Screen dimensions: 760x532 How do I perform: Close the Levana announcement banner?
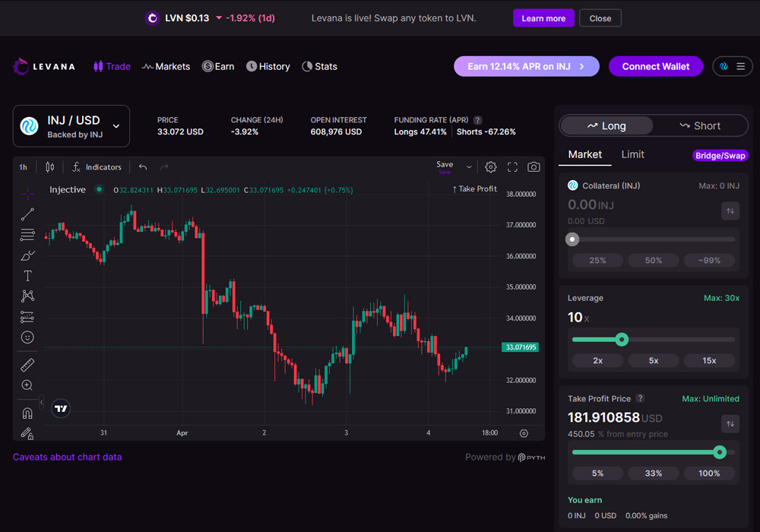click(x=600, y=18)
